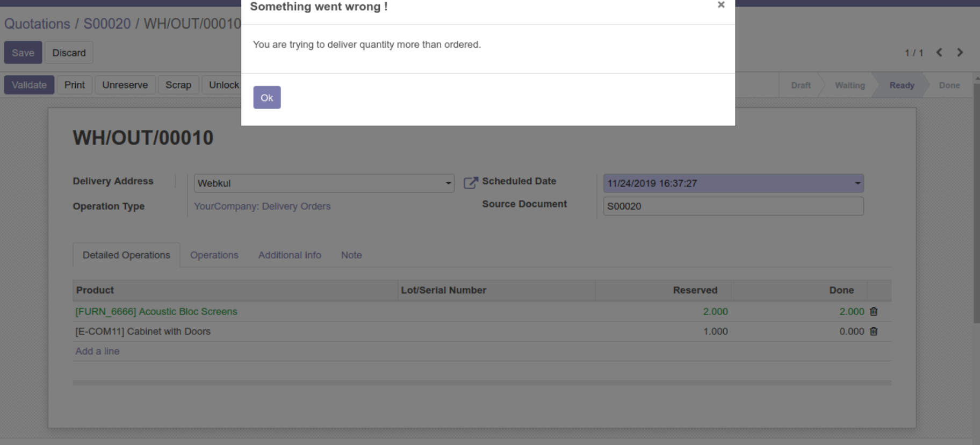Viewport: 980px width, 445px height.
Task: Open the Additional Info tab
Action: coord(290,255)
